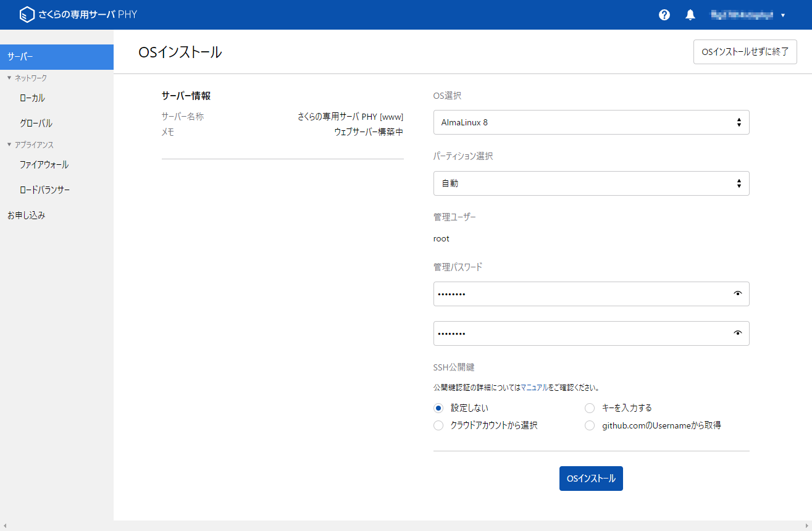Open the notifications bell icon
Screen dimensions: 812x531
click(690, 15)
